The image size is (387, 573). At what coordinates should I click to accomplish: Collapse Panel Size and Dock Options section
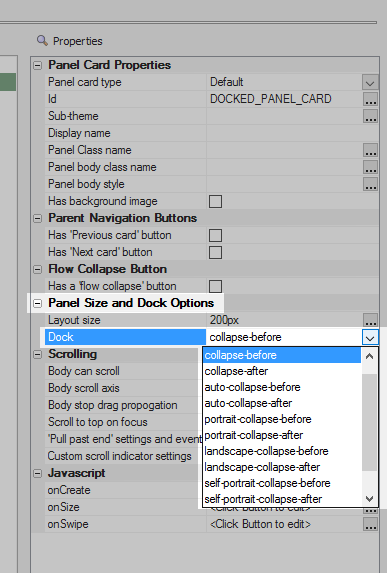pos(37,303)
